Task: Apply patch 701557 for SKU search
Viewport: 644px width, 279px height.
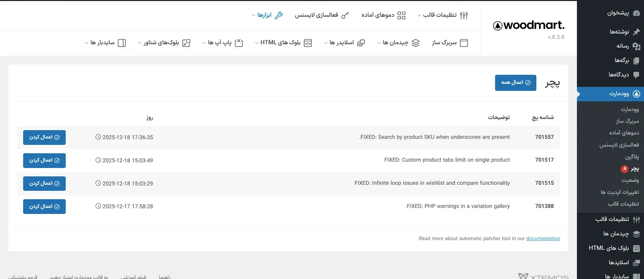Action: [x=44, y=137]
